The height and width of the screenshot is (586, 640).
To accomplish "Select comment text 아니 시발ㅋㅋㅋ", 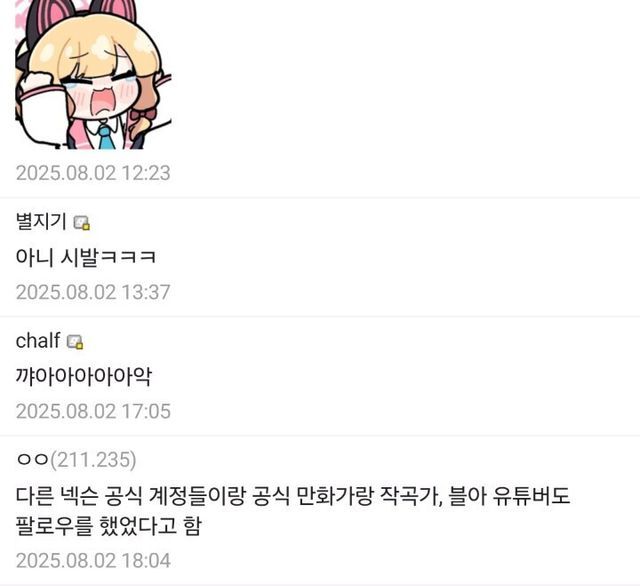I will 86,257.
